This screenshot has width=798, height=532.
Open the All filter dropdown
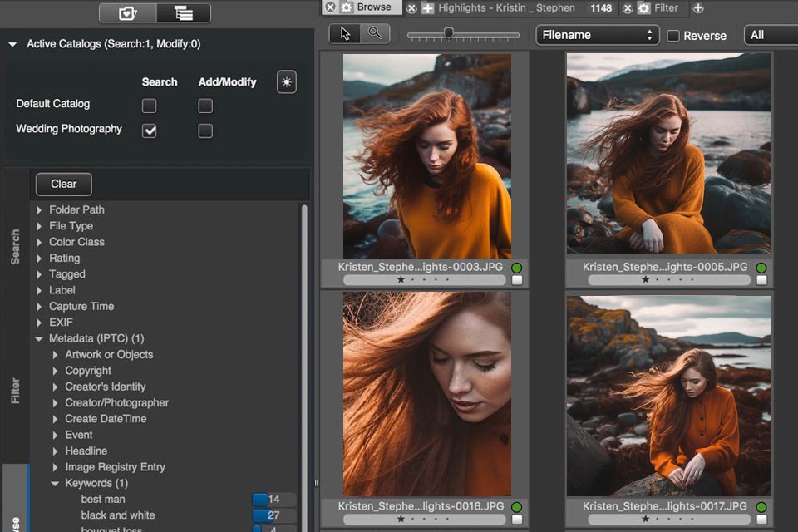click(x=771, y=35)
